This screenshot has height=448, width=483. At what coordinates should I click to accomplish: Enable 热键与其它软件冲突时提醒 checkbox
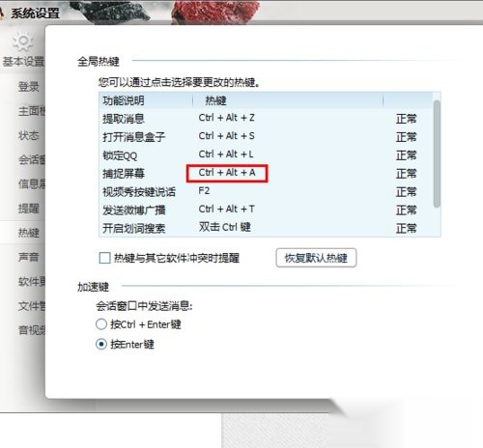coord(104,258)
